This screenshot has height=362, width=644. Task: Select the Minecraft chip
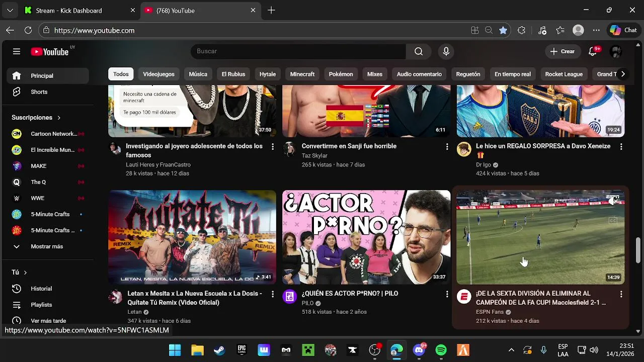coord(302,74)
